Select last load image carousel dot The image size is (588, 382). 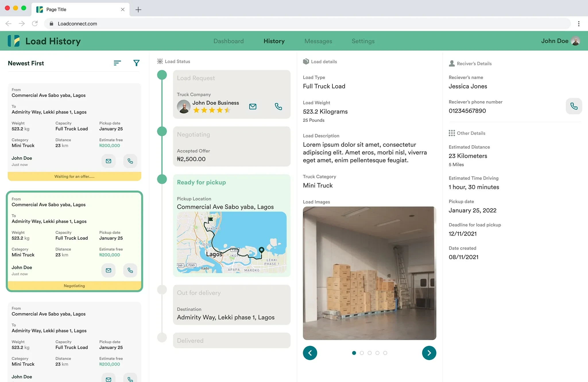pos(385,353)
